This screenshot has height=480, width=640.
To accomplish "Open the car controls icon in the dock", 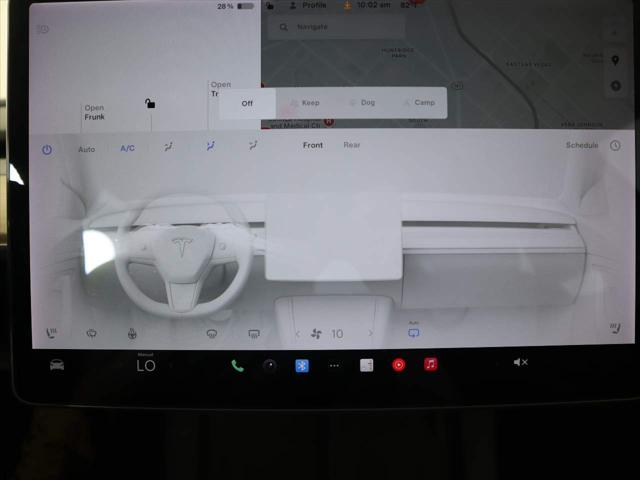I will pyautogui.click(x=57, y=364).
